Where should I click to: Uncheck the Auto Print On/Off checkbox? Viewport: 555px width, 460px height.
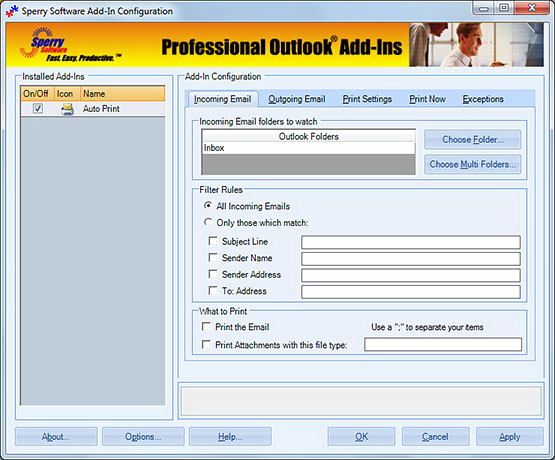(x=38, y=108)
